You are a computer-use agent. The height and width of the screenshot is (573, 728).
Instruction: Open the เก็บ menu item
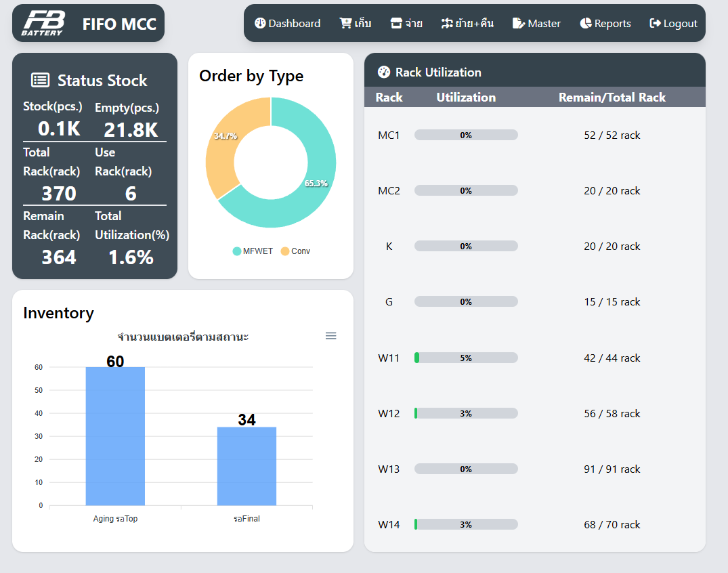355,23
